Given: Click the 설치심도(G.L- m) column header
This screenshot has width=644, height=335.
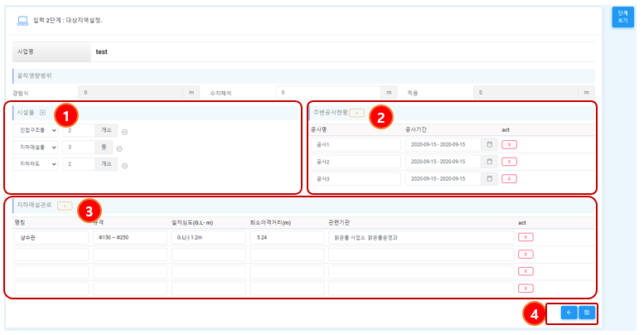Looking at the screenshot, I should (x=192, y=222).
